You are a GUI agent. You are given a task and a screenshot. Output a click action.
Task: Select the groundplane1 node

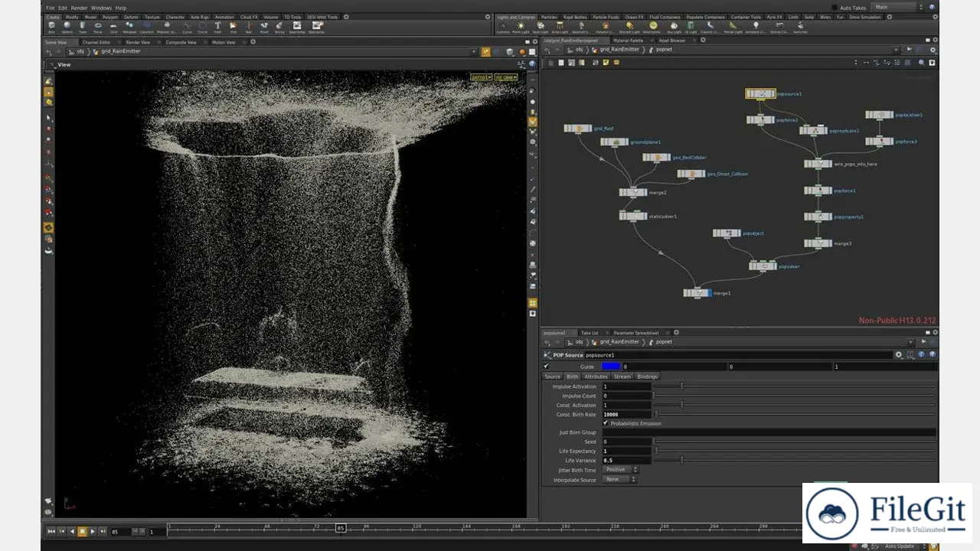coord(614,142)
